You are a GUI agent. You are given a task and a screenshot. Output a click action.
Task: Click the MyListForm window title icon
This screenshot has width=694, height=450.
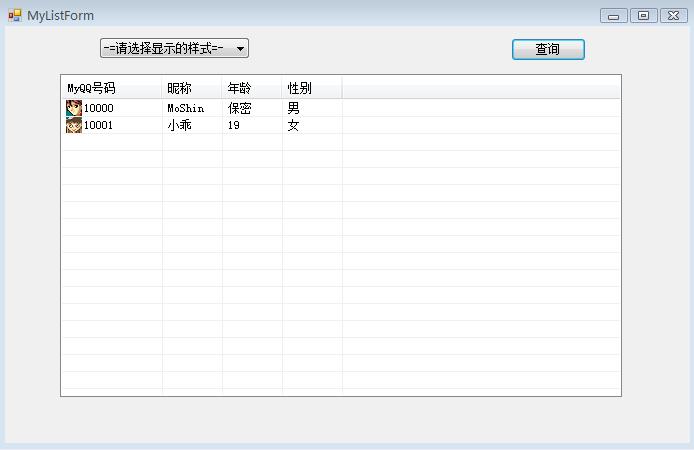pyautogui.click(x=15, y=15)
